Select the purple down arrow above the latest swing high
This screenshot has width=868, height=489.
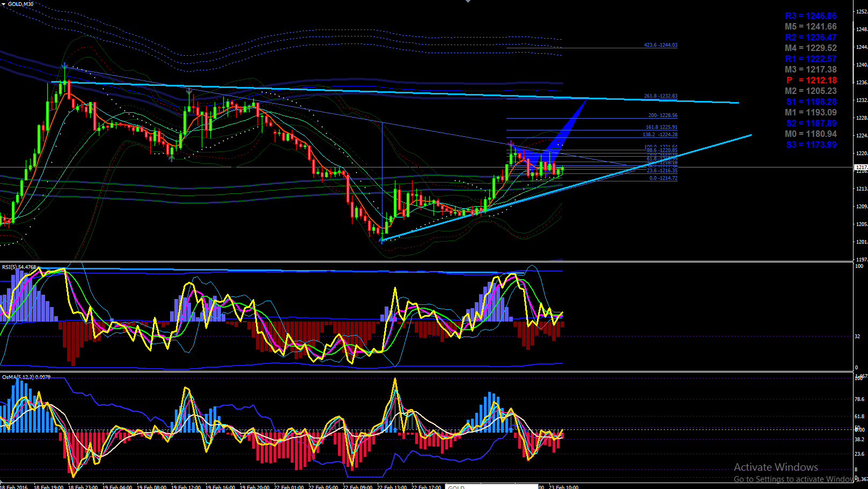(511, 144)
